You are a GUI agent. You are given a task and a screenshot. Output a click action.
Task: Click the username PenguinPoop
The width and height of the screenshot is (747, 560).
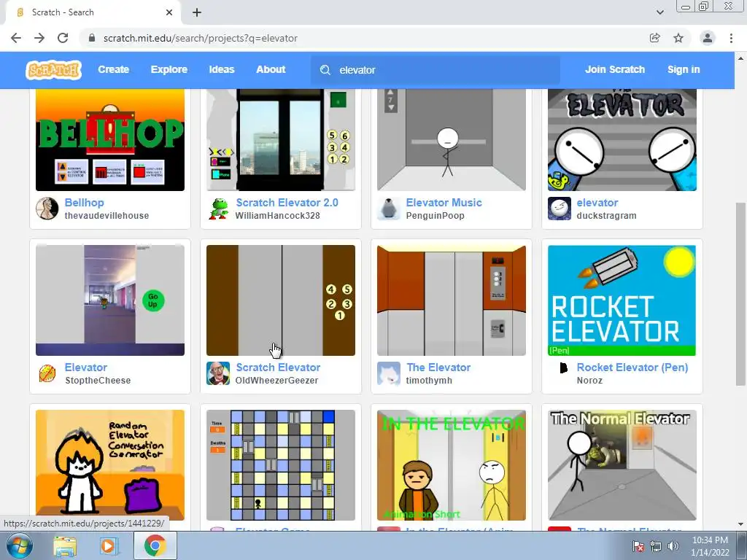pos(435,216)
